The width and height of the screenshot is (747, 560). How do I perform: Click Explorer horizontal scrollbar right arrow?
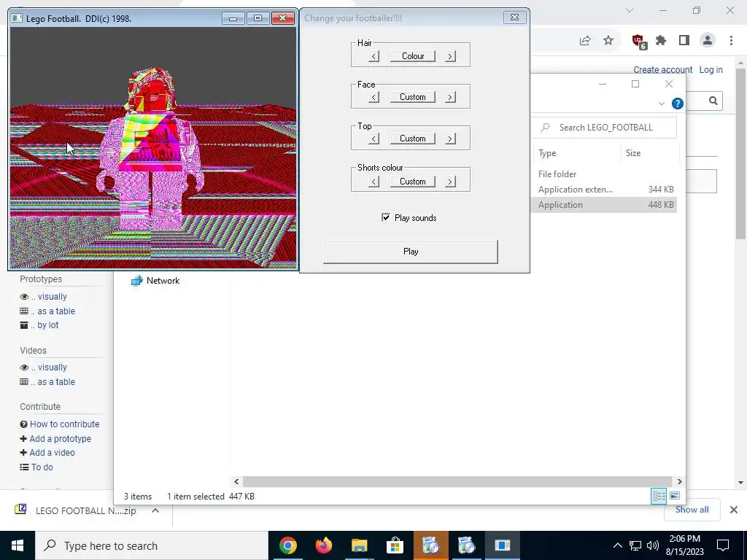[x=679, y=481]
